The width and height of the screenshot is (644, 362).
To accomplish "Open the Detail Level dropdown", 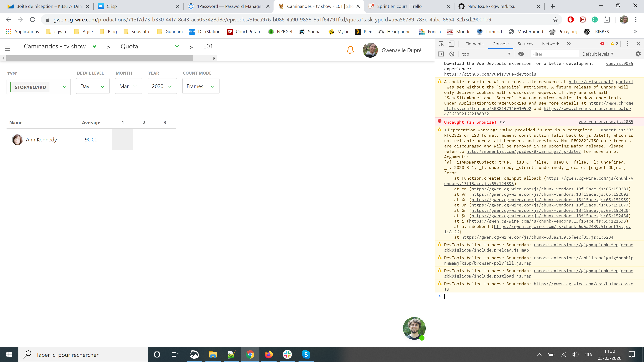I will tap(93, 86).
